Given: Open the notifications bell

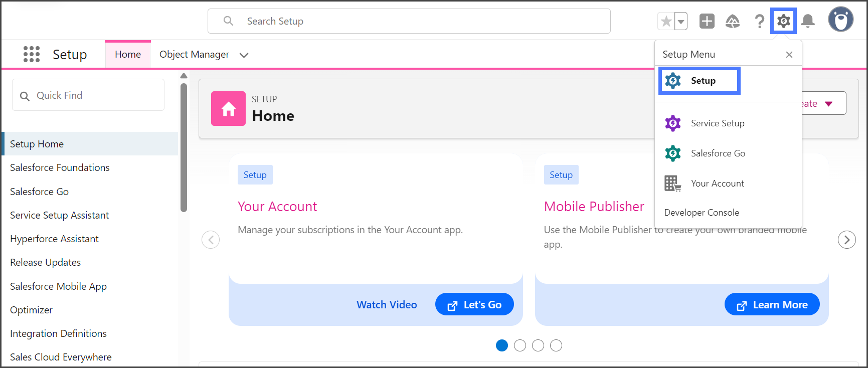Looking at the screenshot, I should (807, 21).
